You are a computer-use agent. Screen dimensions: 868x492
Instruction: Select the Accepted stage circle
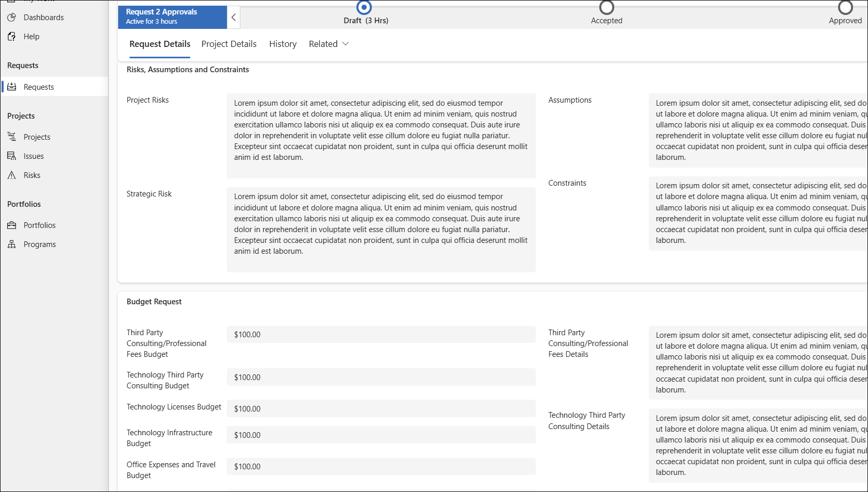pyautogui.click(x=607, y=7)
